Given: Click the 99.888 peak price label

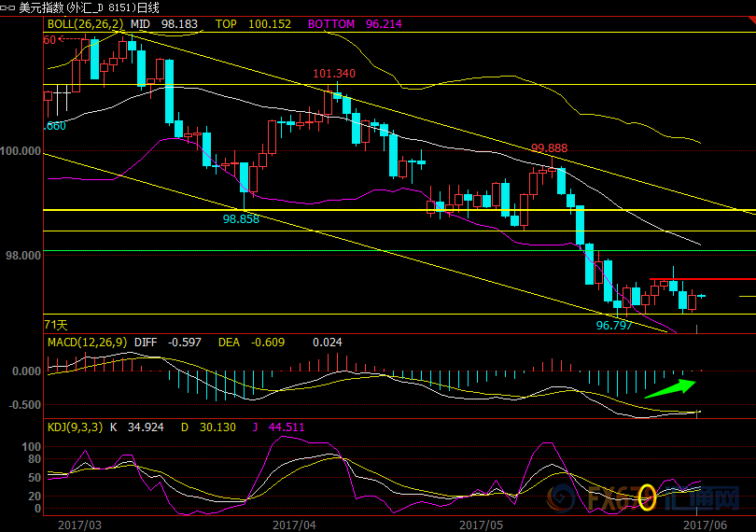Looking at the screenshot, I should pos(549,148).
